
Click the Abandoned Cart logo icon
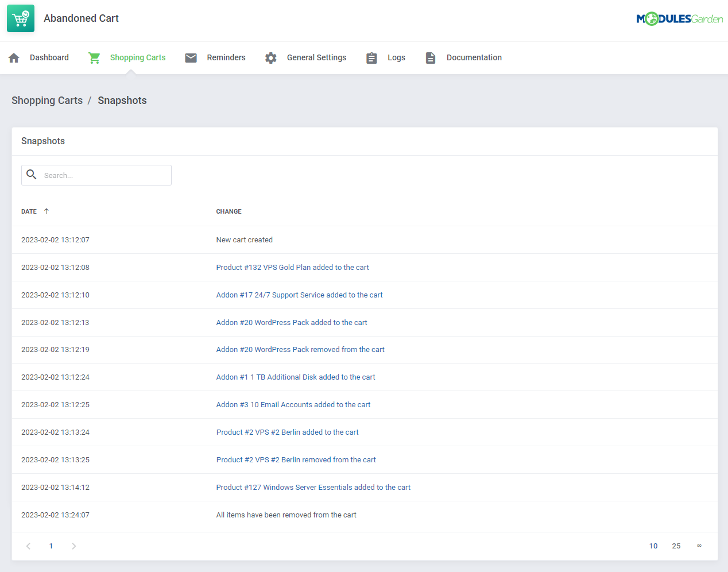click(21, 18)
